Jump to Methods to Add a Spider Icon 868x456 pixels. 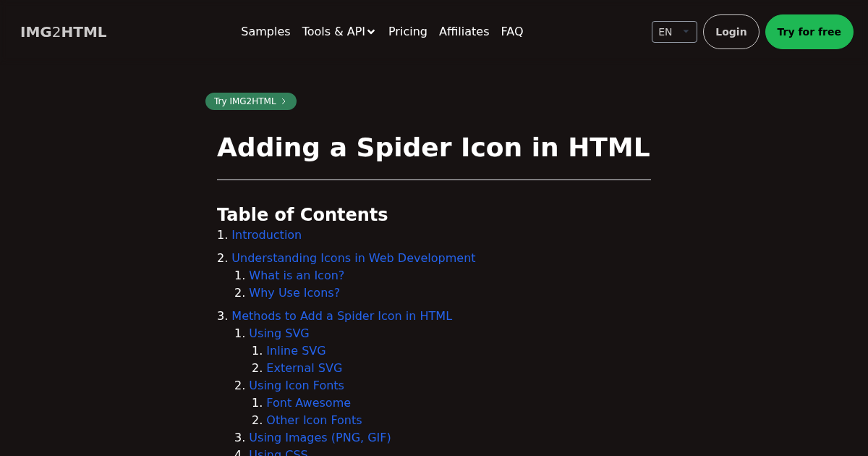tap(341, 316)
